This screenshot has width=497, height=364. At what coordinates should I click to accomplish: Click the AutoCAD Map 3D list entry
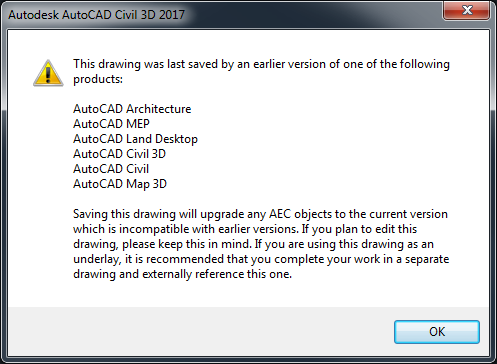coord(120,184)
